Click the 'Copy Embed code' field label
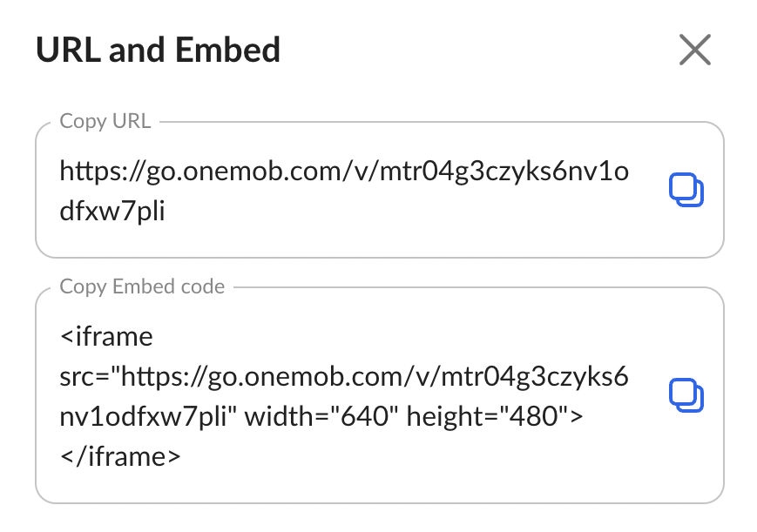Screen dimensions: 757x532 pos(142,286)
